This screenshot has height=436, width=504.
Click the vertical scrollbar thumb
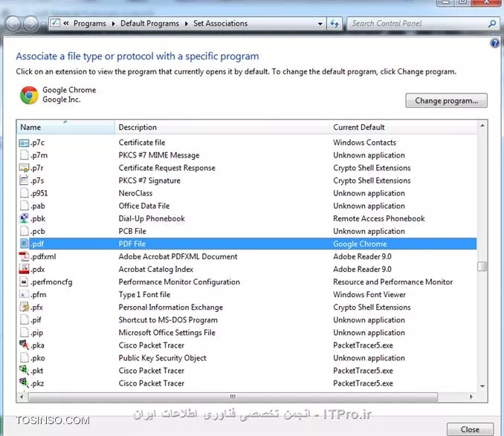482,267
